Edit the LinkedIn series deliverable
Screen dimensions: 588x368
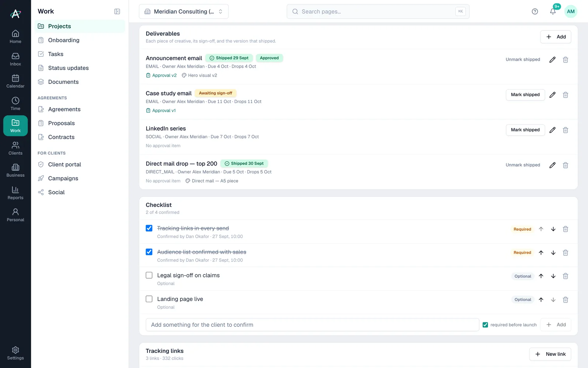click(552, 130)
